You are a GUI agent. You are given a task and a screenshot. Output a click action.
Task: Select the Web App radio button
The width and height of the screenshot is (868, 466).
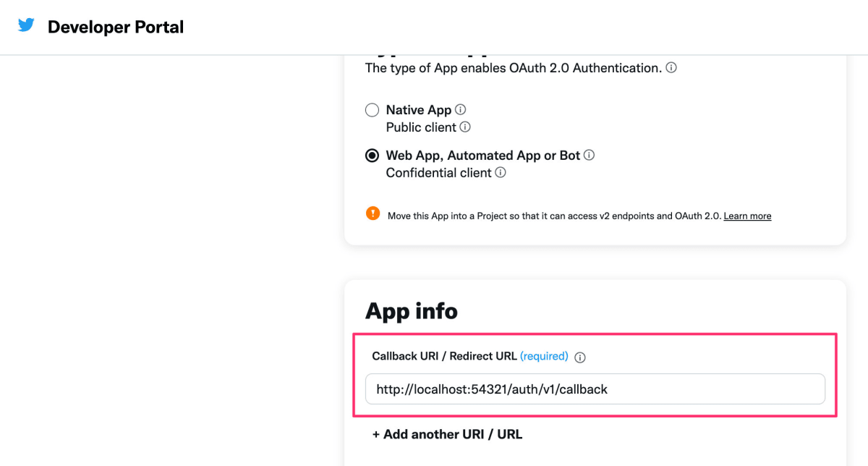click(x=372, y=156)
